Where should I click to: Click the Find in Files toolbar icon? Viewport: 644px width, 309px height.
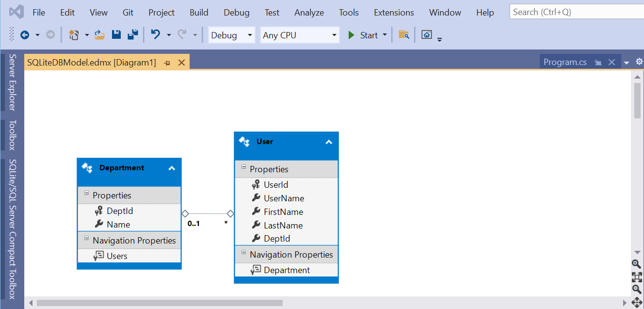(403, 34)
